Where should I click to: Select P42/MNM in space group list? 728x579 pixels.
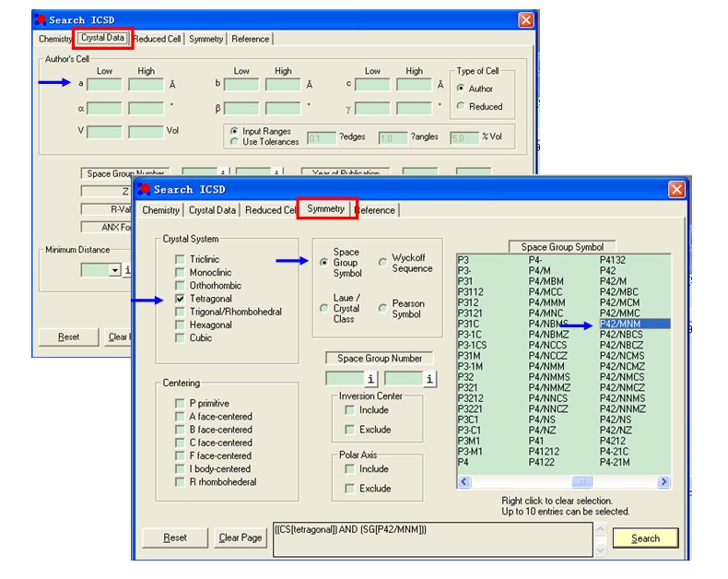(635, 324)
